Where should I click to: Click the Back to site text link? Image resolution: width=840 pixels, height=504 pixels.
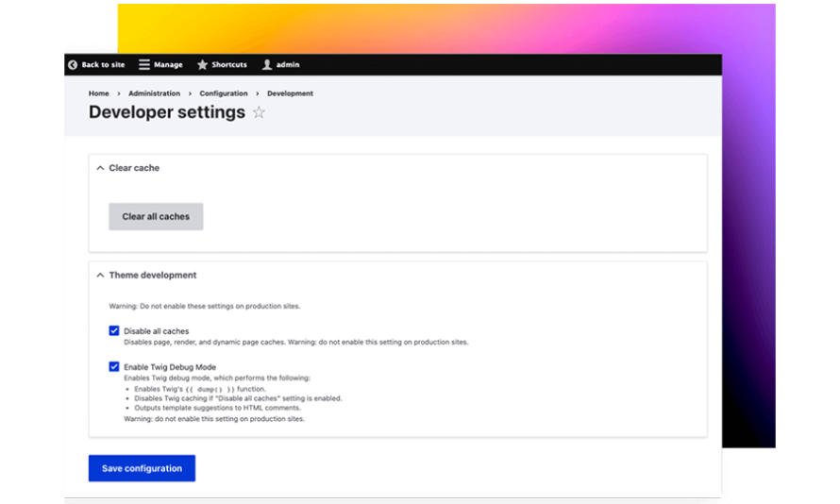click(103, 65)
